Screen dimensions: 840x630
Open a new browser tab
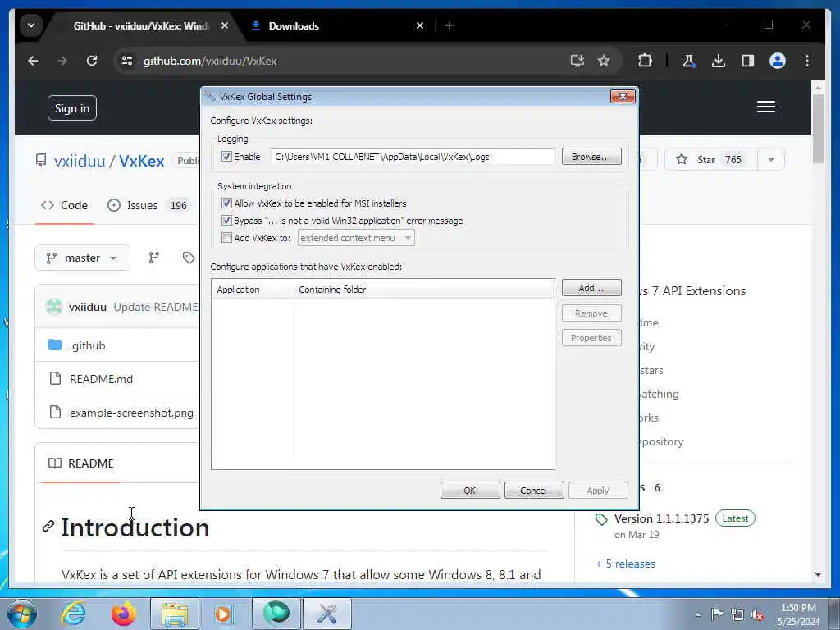pos(449,25)
